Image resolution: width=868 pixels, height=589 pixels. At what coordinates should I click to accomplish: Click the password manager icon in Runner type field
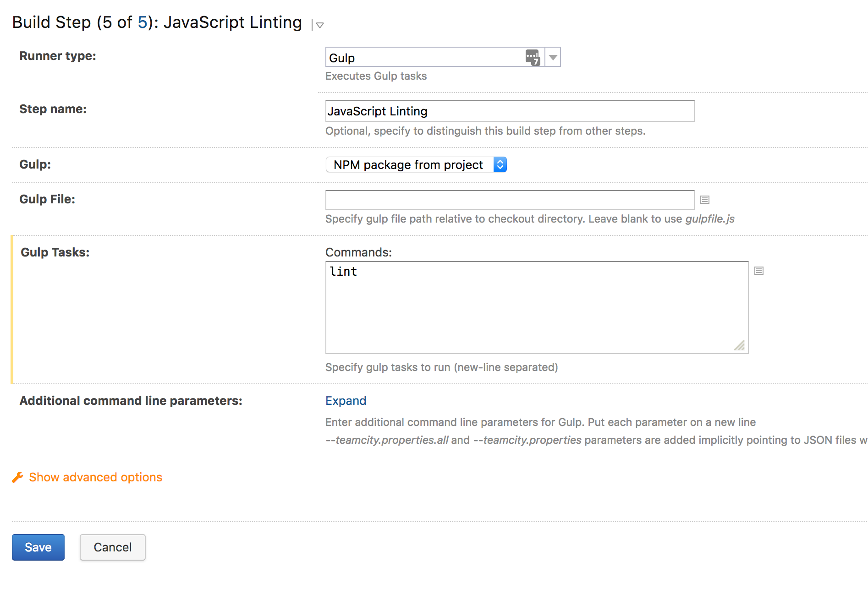(x=533, y=58)
